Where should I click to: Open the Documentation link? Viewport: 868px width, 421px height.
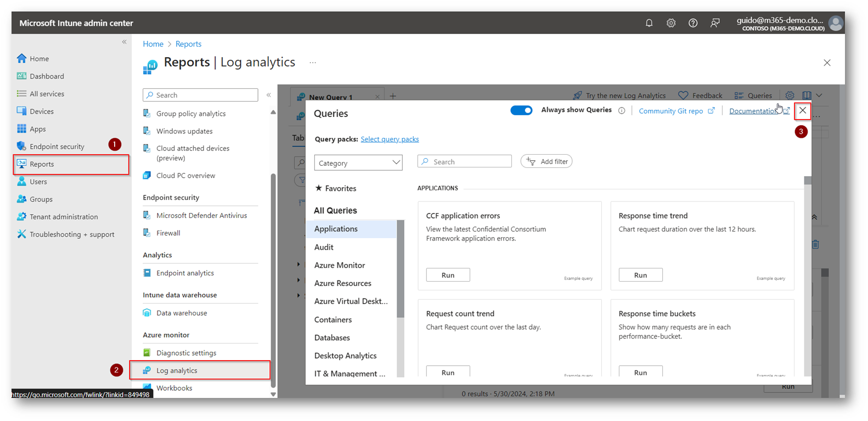pos(759,111)
